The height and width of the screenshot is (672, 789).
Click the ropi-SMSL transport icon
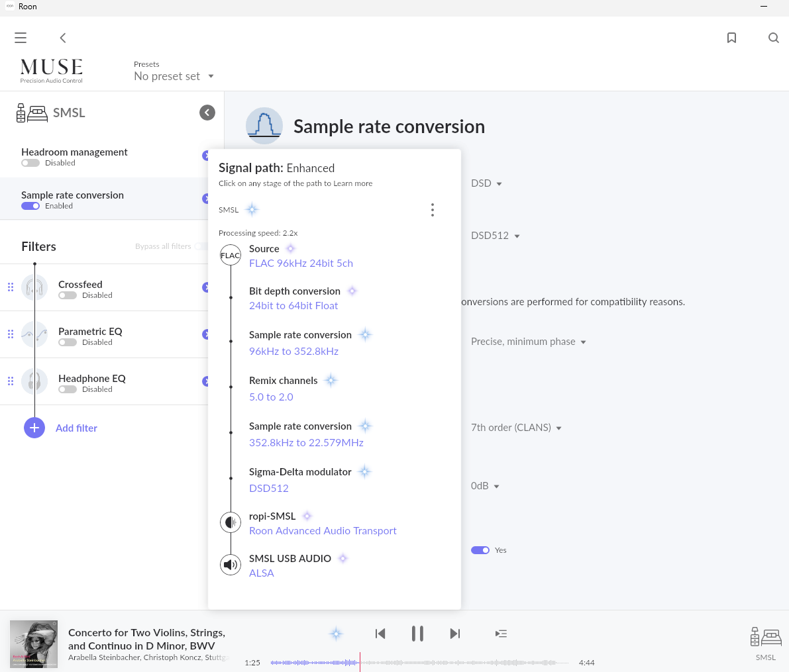[231, 522]
